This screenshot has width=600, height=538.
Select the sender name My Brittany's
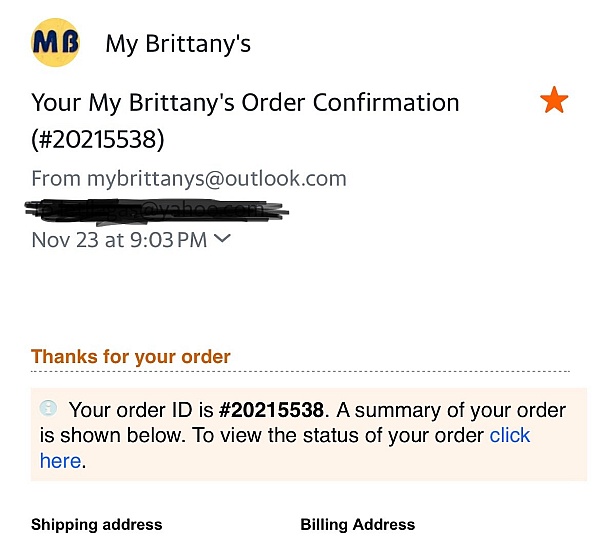pos(178,44)
